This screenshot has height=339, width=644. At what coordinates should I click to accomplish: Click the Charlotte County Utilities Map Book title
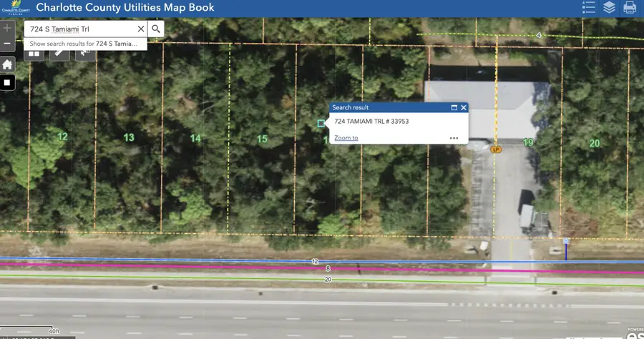pyautogui.click(x=125, y=7)
